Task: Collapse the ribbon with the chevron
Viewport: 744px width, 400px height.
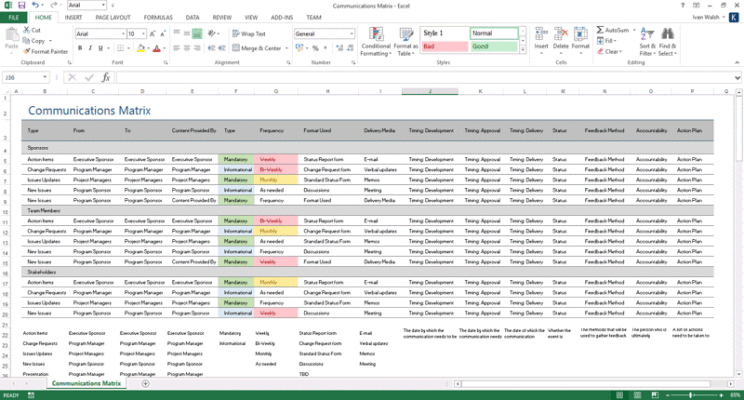Action: (737, 62)
